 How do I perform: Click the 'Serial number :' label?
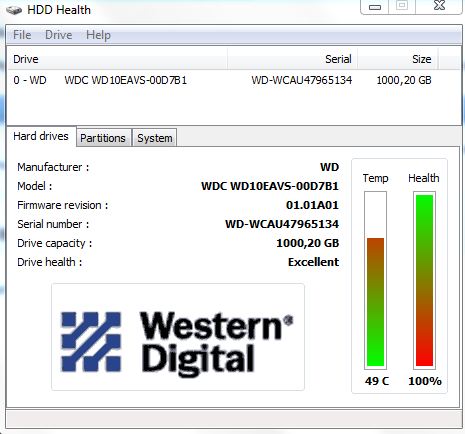pos(53,224)
